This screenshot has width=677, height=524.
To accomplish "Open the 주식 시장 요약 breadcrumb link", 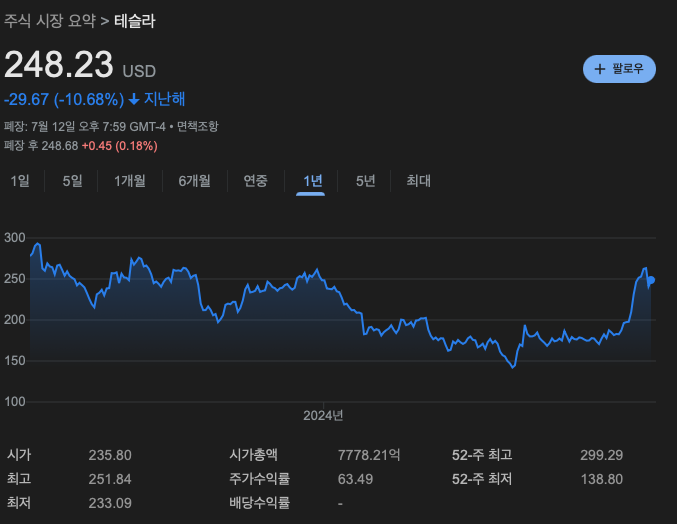I will point(50,21).
